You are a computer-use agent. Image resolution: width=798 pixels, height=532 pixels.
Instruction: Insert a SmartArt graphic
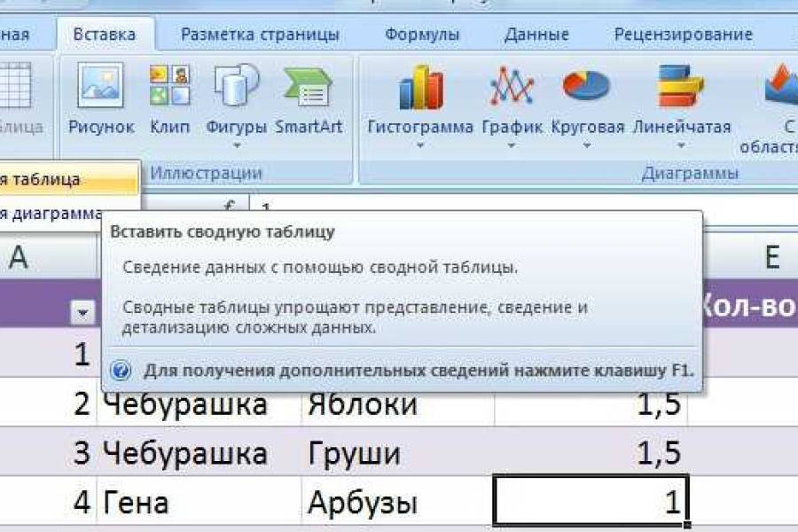(x=308, y=88)
